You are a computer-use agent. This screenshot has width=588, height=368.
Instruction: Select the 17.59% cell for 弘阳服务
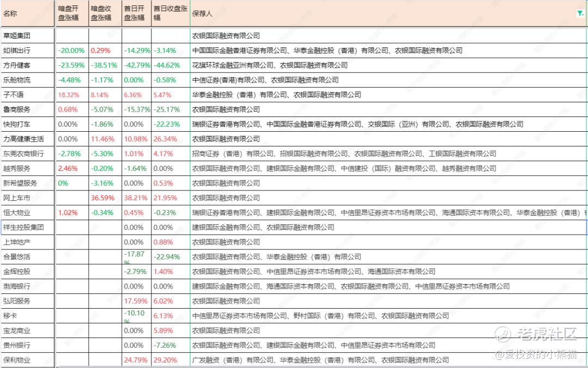(137, 301)
